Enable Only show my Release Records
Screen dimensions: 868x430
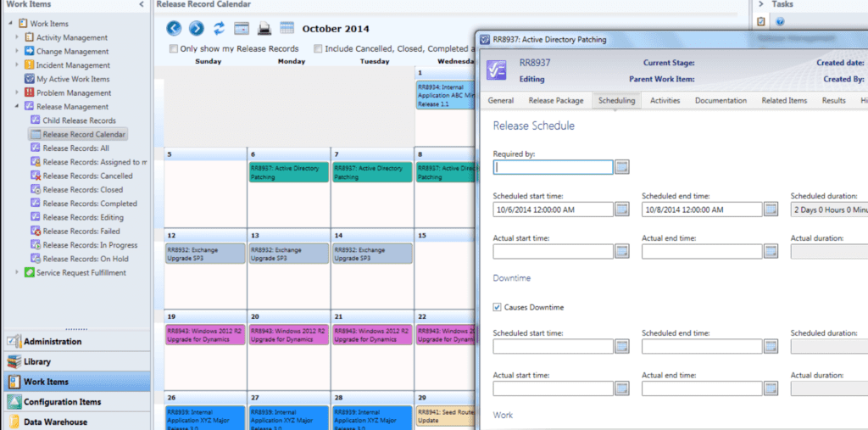(173, 48)
